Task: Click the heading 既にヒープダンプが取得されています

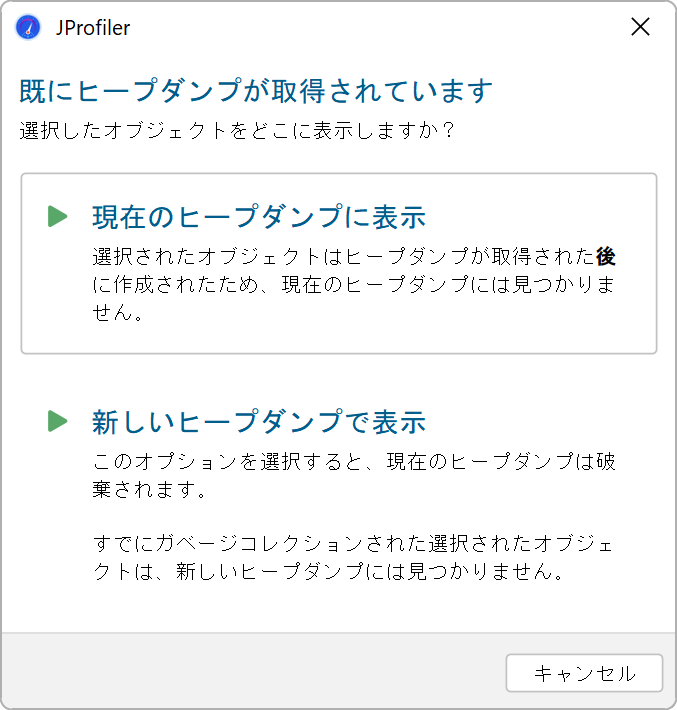Action: 256,91
